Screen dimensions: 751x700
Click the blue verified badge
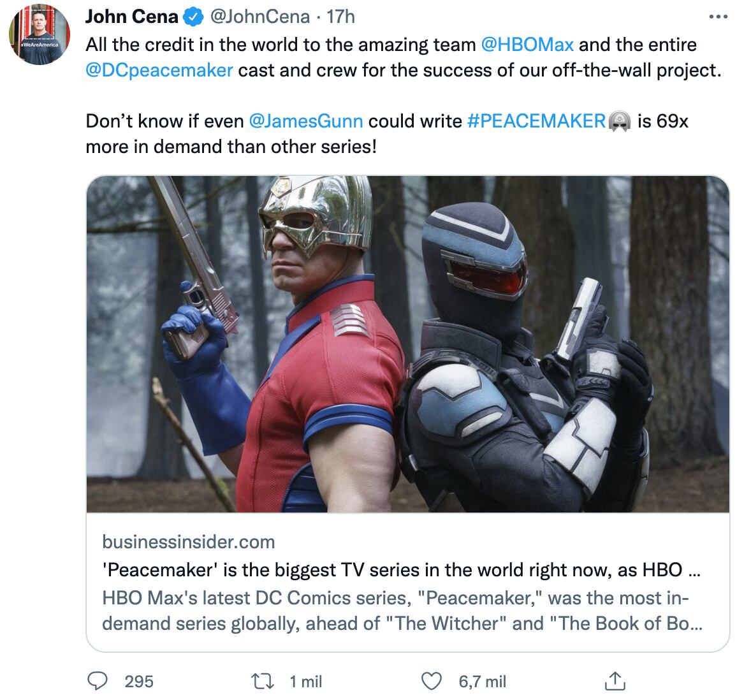[193, 18]
